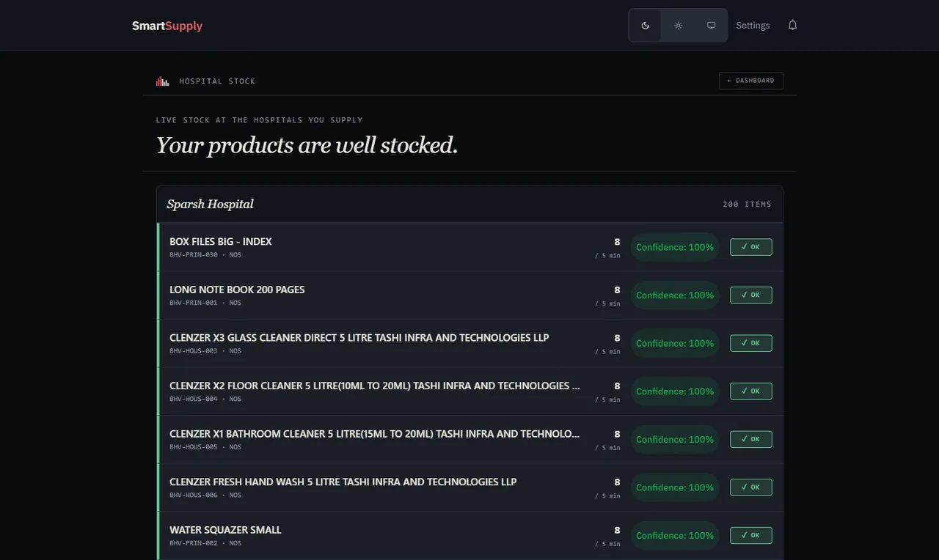939x560 pixels.
Task: Select LONG NOTE BOOK 200 PAGES item name
Action: [x=237, y=290]
